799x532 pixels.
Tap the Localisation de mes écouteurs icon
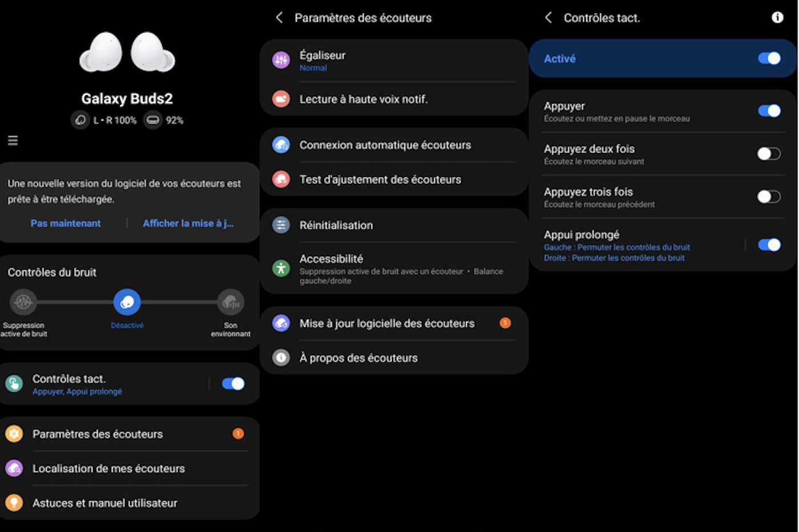14,469
